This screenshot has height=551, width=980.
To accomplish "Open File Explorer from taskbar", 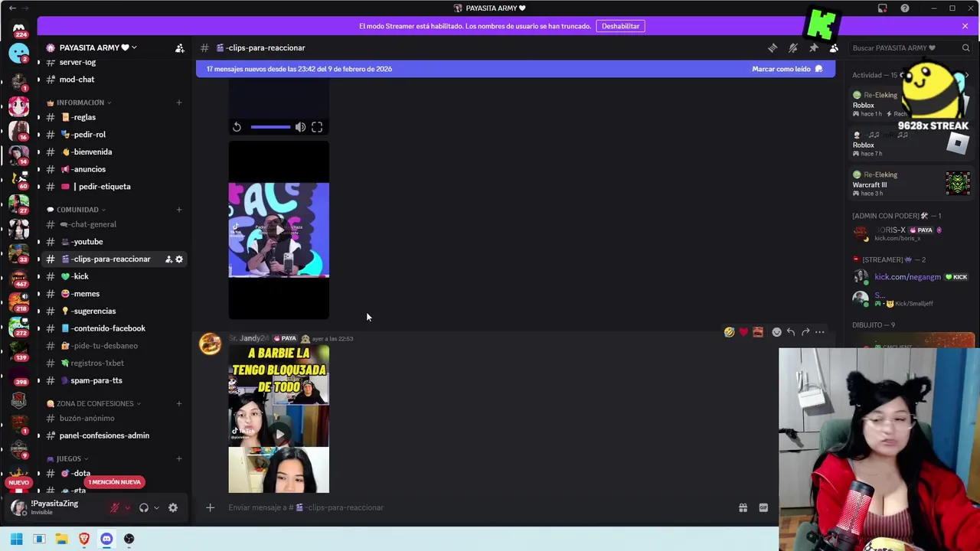I will [x=61, y=539].
